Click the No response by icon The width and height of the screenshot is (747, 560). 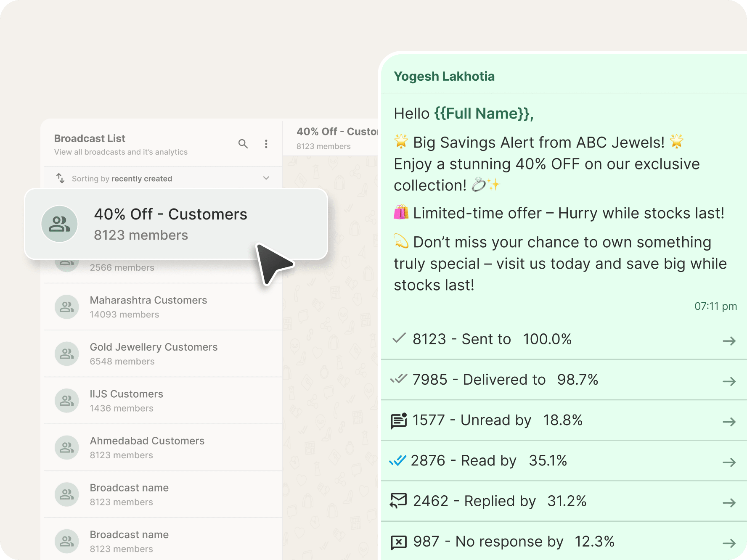coord(398,542)
